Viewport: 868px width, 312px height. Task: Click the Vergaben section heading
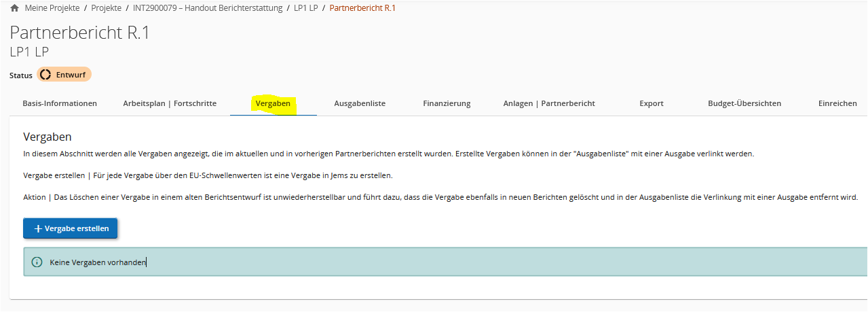(x=48, y=137)
